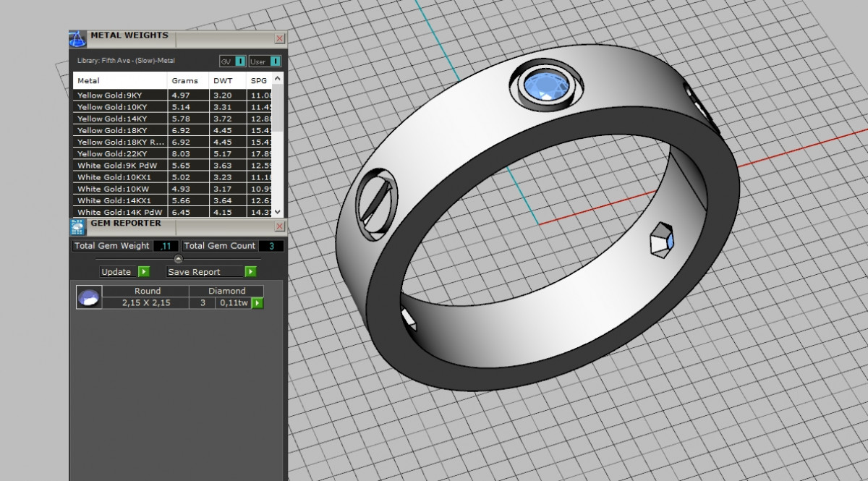Click the DWT column header
The width and height of the screenshot is (868, 481).
click(224, 80)
